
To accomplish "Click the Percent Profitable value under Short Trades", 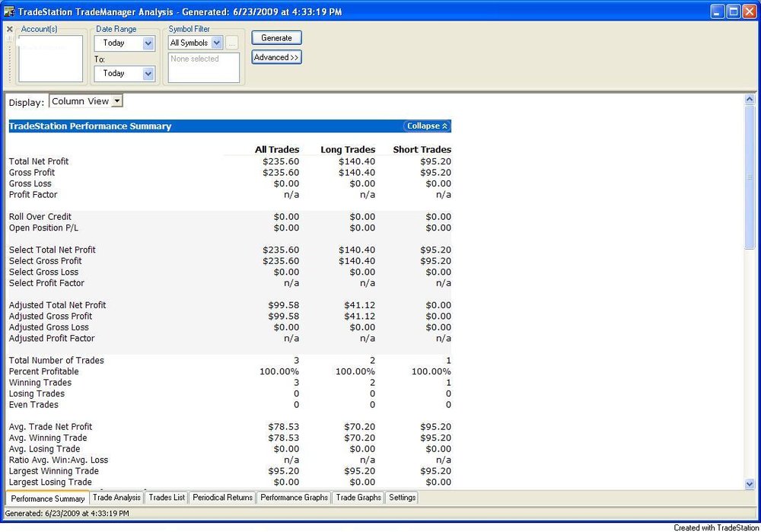I will (431, 372).
